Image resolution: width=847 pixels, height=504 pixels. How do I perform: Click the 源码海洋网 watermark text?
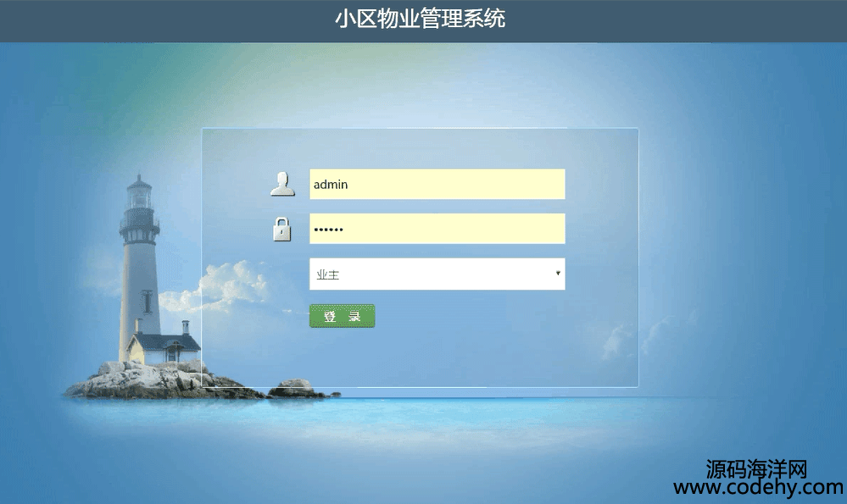coord(756,469)
